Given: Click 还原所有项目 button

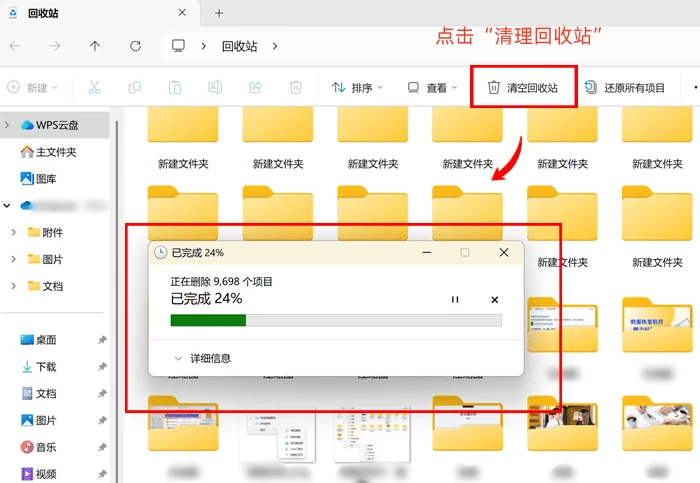Looking at the screenshot, I should coord(625,87).
